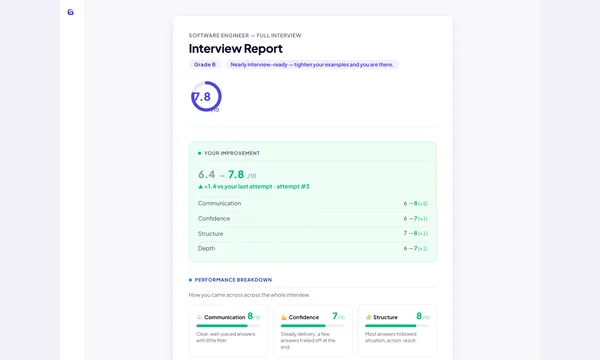Click the Confidence card flexed-arm icon
This screenshot has width=600, height=360.
[x=284, y=317]
